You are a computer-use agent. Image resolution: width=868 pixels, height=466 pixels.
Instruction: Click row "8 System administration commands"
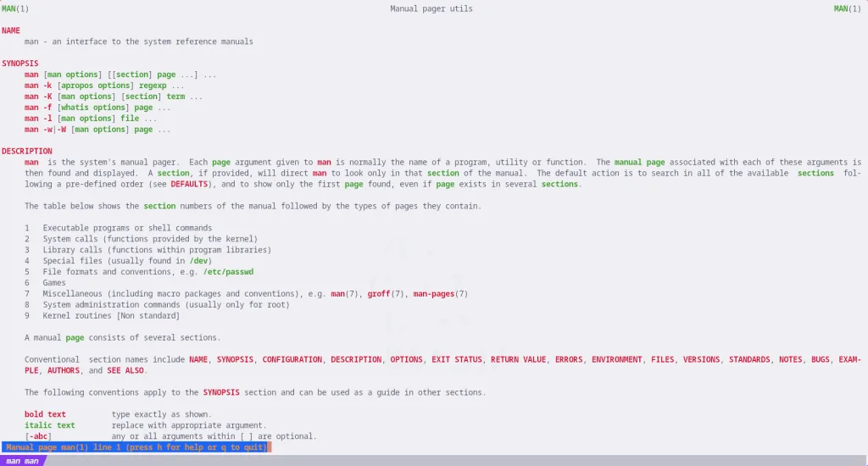(x=157, y=305)
